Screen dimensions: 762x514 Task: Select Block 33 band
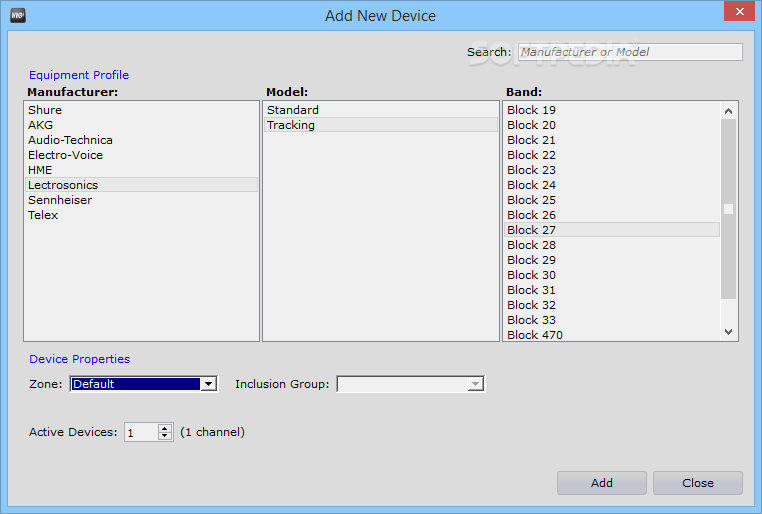[612, 320]
